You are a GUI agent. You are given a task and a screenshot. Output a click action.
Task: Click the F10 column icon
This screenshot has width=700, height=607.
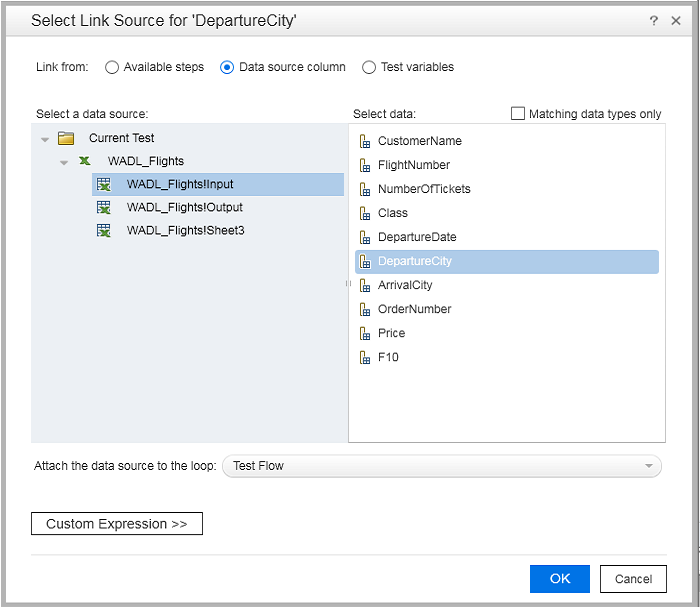(x=365, y=357)
